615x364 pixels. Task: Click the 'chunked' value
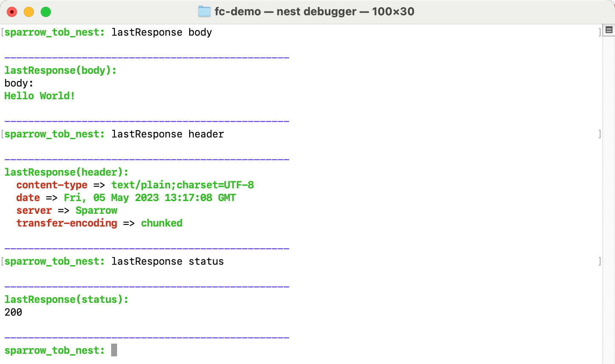(162, 223)
